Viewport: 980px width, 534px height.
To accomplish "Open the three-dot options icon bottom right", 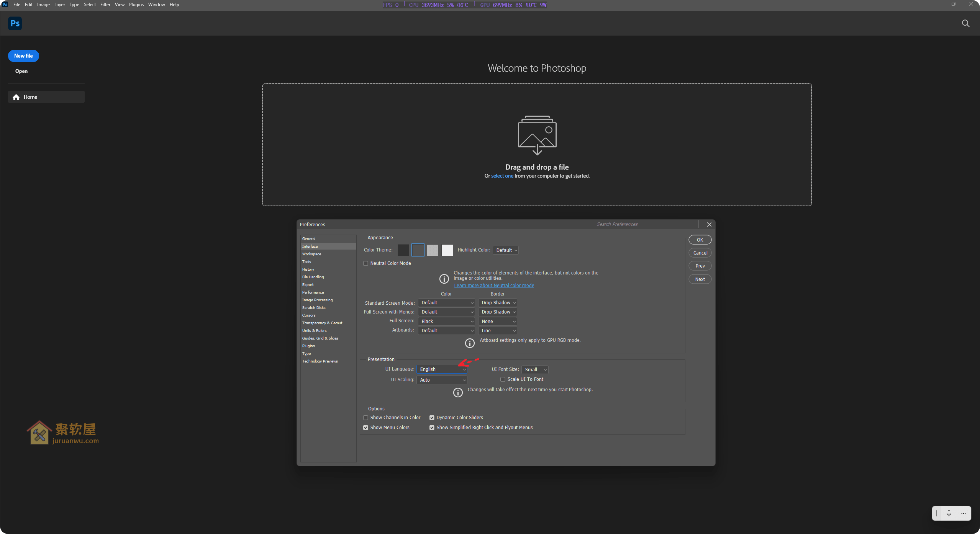I will 964,513.
